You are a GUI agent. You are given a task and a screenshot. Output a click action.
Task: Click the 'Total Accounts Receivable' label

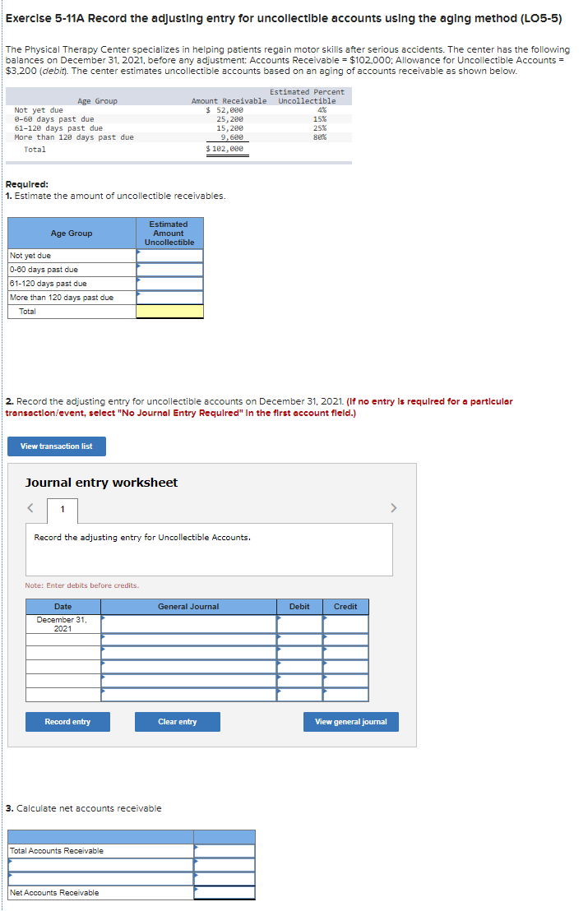57,851
